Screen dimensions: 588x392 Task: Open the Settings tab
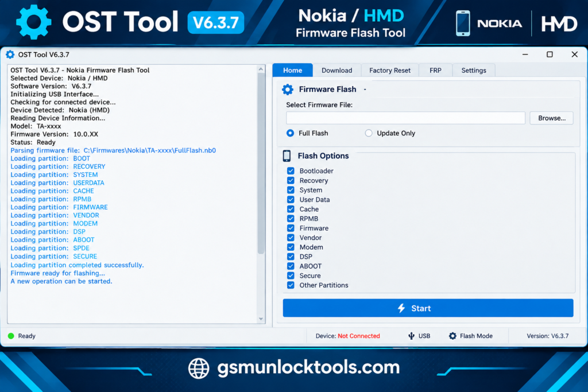(x=474, y=71)
